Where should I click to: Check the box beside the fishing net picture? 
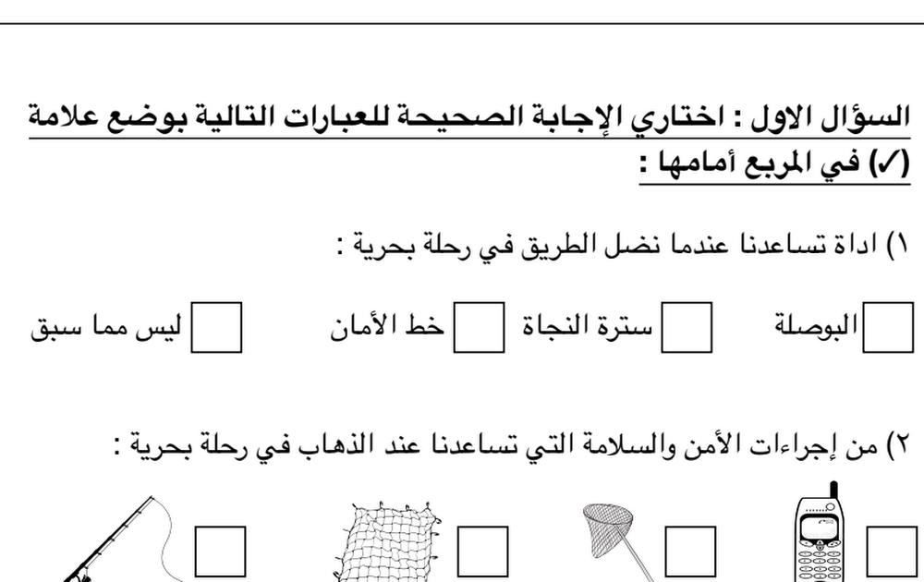pos(482,552)
